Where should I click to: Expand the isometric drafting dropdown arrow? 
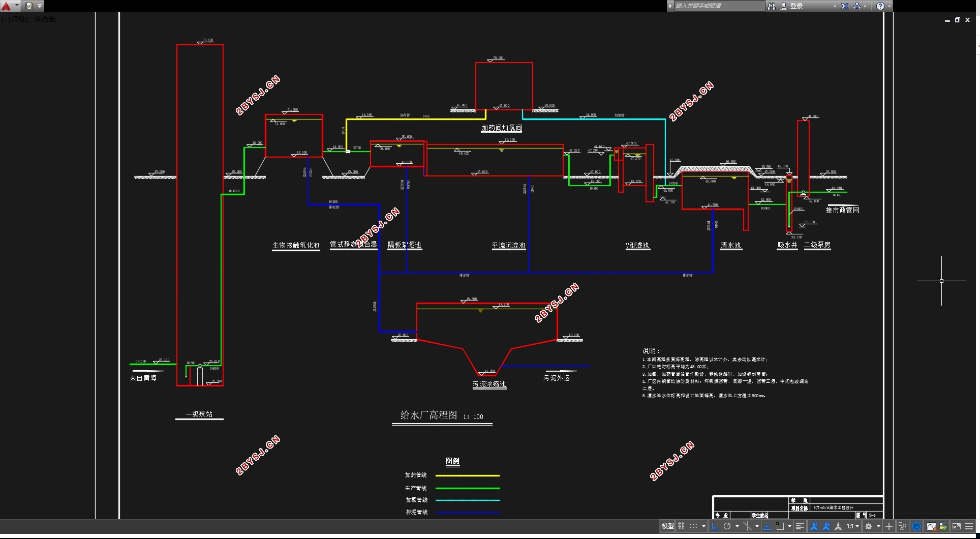(x=757, y=526)
